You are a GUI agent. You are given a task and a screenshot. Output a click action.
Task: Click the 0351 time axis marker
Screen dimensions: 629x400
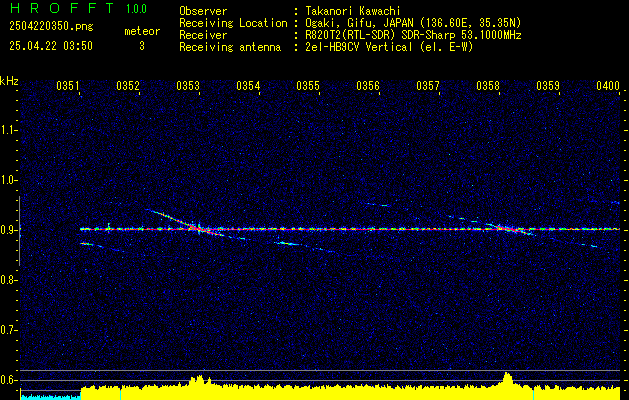coord(68,86)
